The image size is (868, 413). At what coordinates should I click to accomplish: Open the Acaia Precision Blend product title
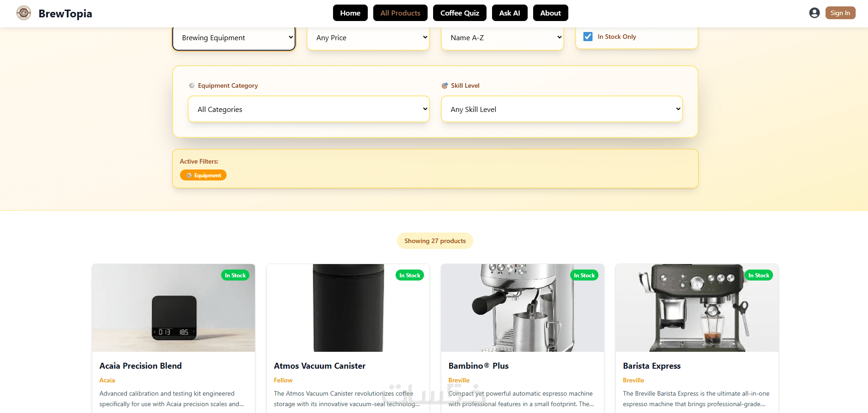(x=141, y=366)
